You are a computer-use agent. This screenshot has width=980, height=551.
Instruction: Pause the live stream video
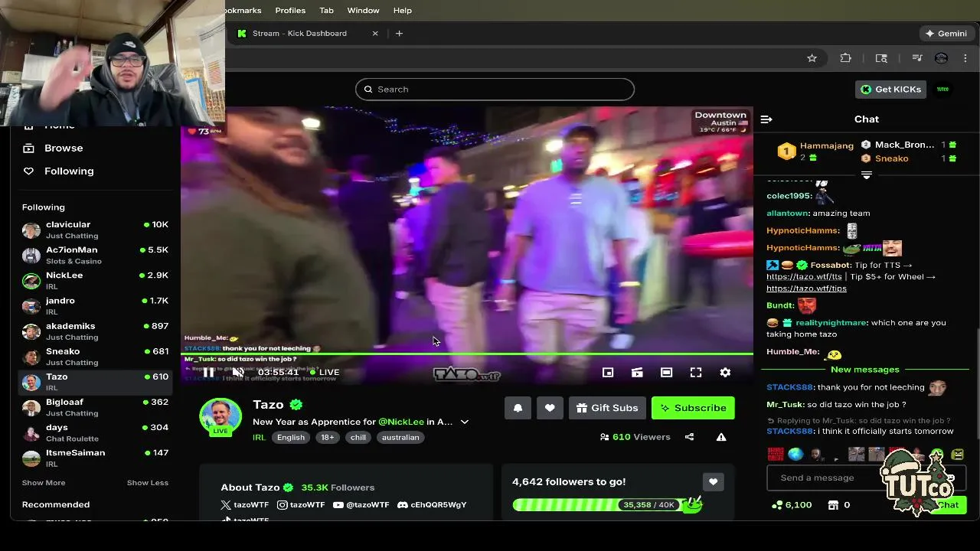pos(208,372)
